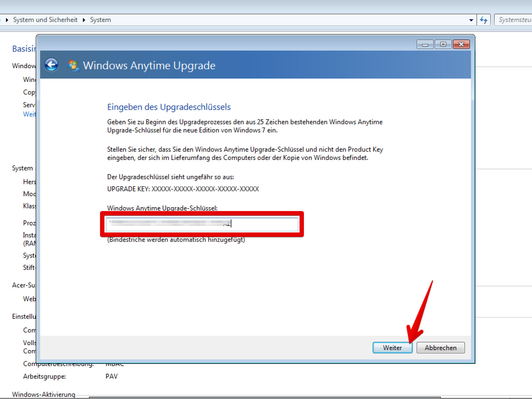Click the Windows Anytime Upgrade title text
The image size is (532, 399).
tap(149, 66)
